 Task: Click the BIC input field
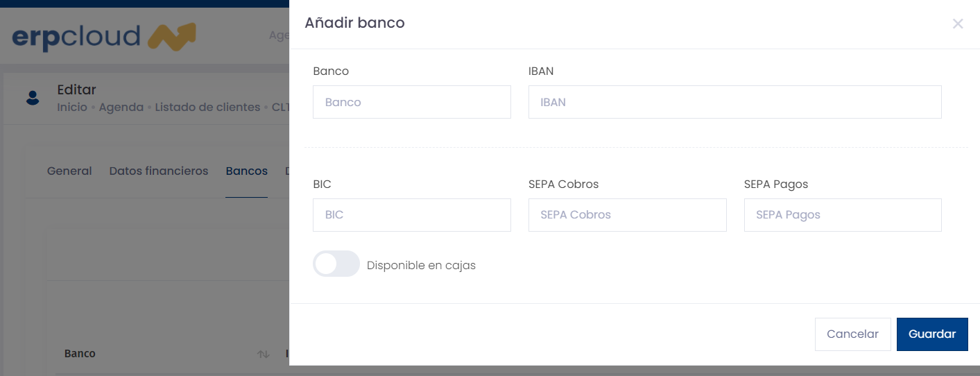[x=412, y=215]
